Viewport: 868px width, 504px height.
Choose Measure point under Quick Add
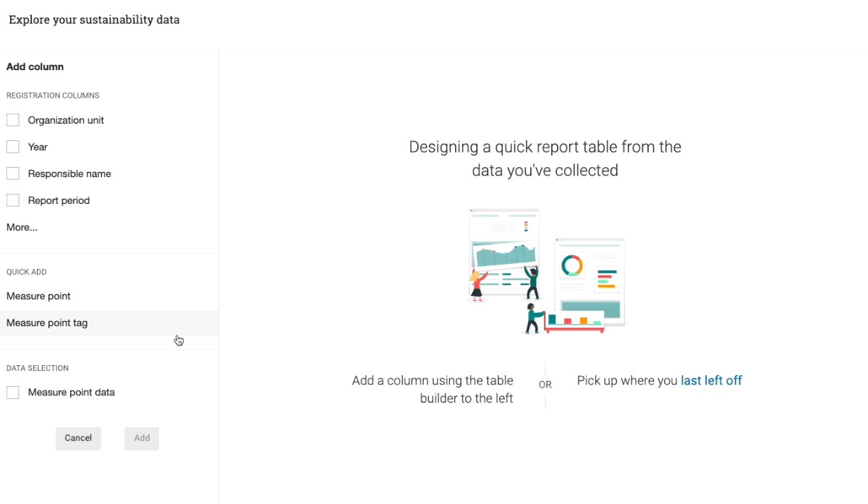coord(38,296)
